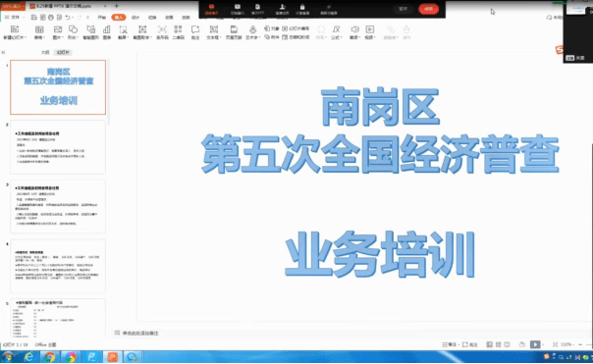Add a new document tab with plus
The width and height of the screenshot is (593, 364).
coord(117,6)
